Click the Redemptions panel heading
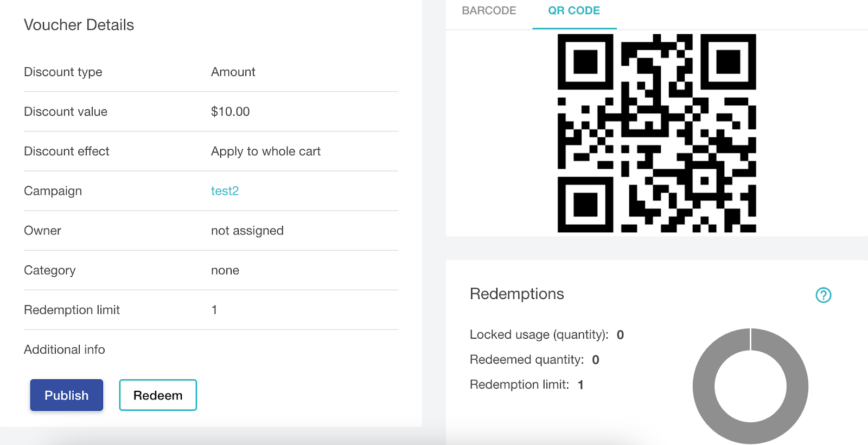 (517, 294)
